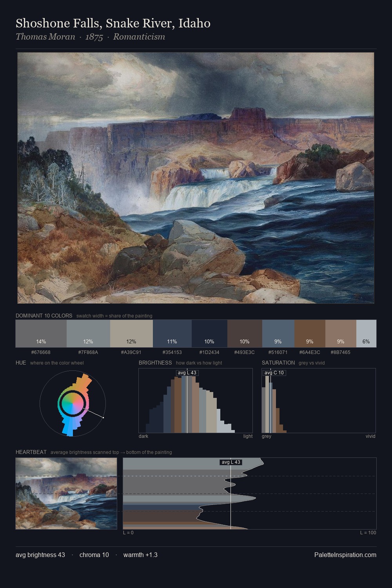392x588 pixels.
Task: Click the "L = 100" axis label
Action: click(x=368, y=533)
